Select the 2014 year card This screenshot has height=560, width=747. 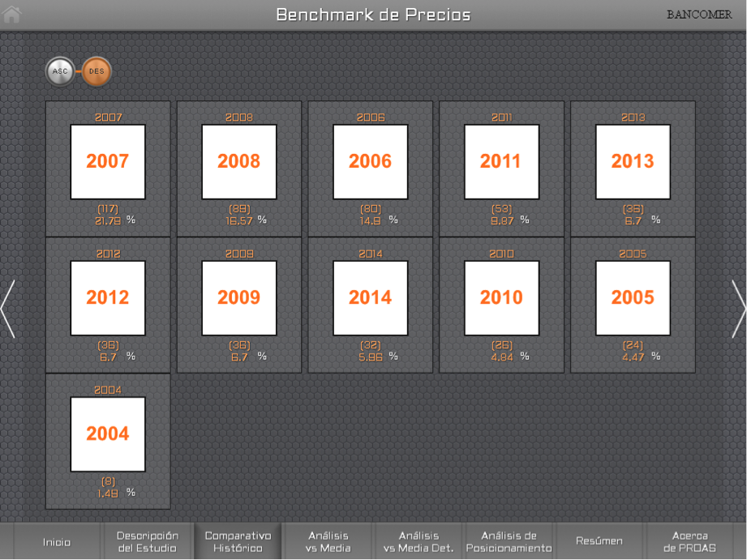point(371,298)
